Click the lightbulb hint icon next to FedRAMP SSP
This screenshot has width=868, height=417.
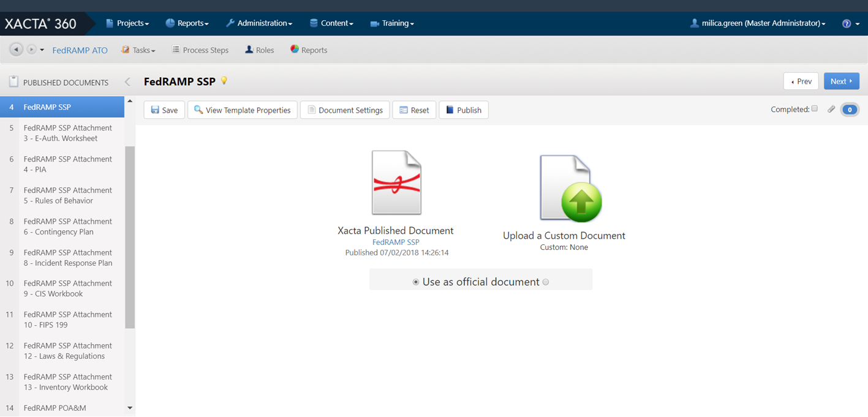click(224, 81)
